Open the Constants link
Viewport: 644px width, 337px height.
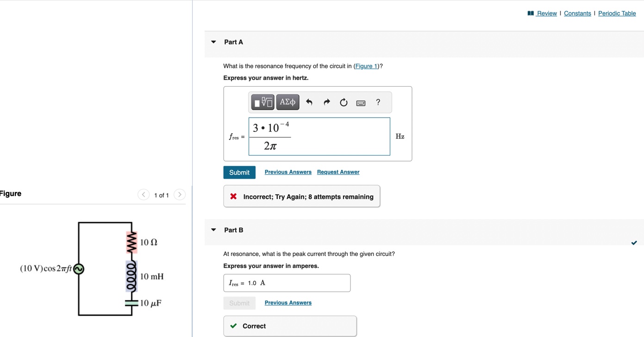coord(577,13)
